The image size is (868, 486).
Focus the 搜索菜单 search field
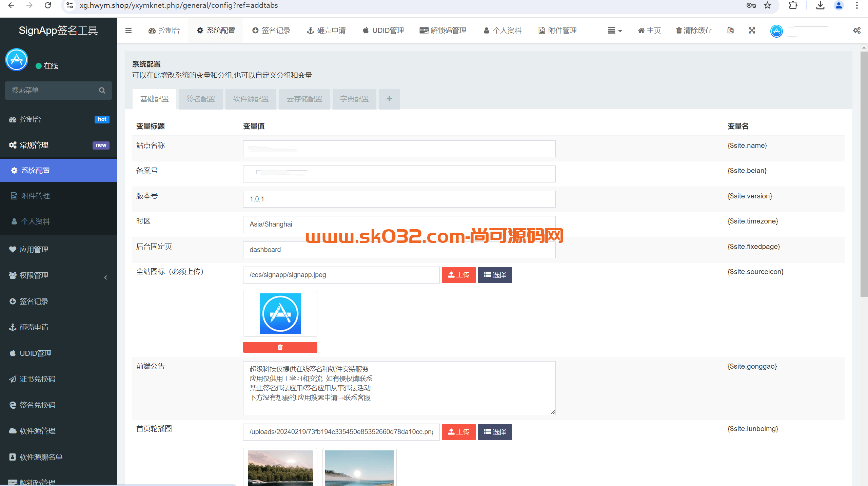click(58, 90)
